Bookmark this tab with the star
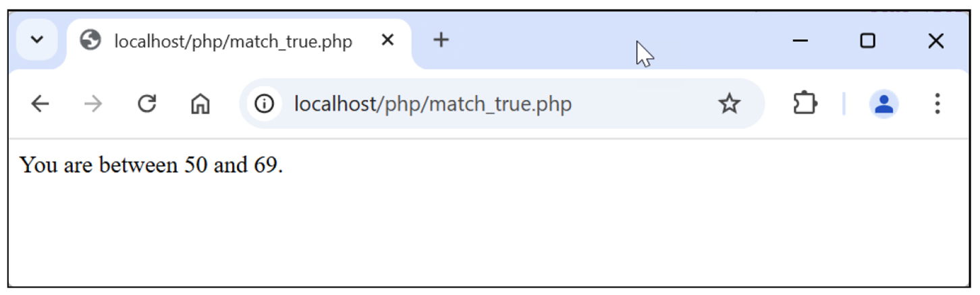 (729, 104)
